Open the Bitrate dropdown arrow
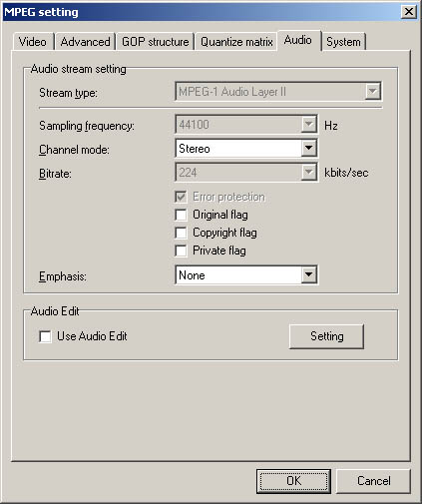Viewport: 422px width, 504px height. coord(308,173)
